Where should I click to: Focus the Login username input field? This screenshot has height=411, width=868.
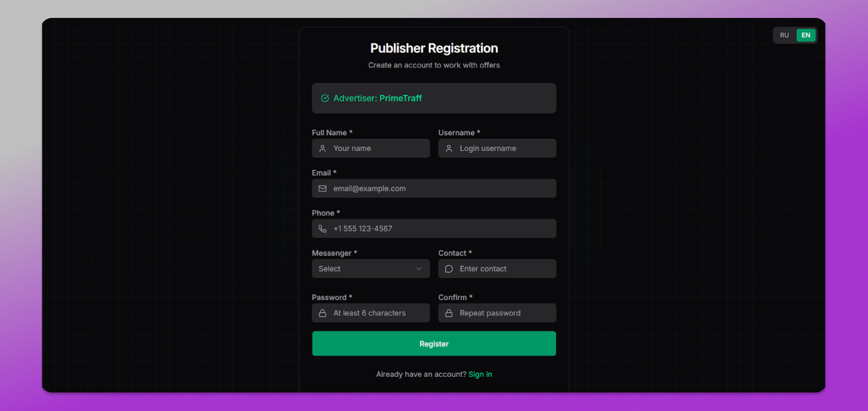point(497,149)
